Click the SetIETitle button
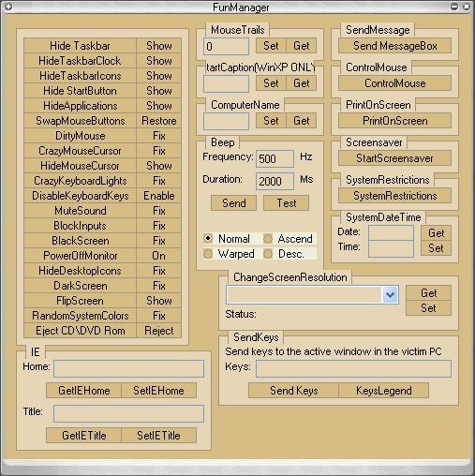This screenshot has width=475, height=476. (158, 436)
